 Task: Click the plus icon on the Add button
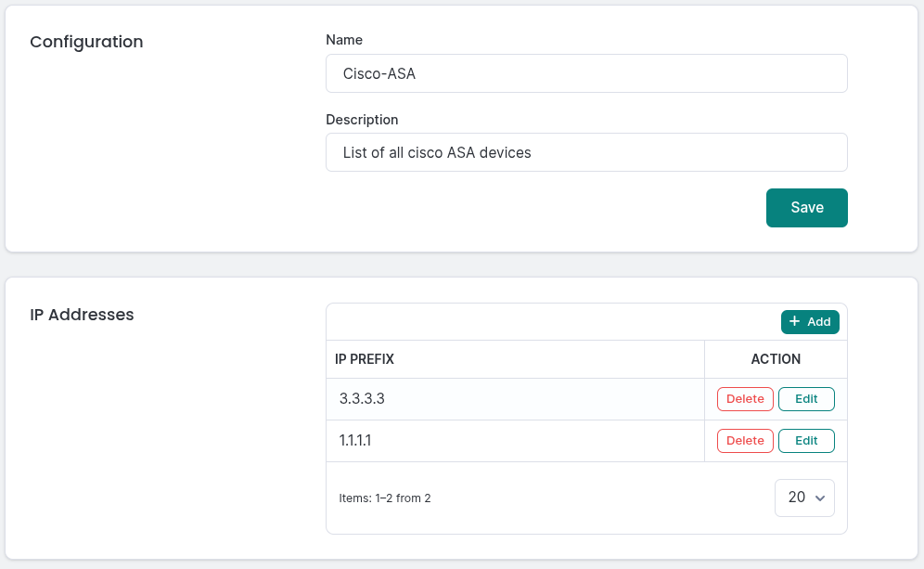794,322
